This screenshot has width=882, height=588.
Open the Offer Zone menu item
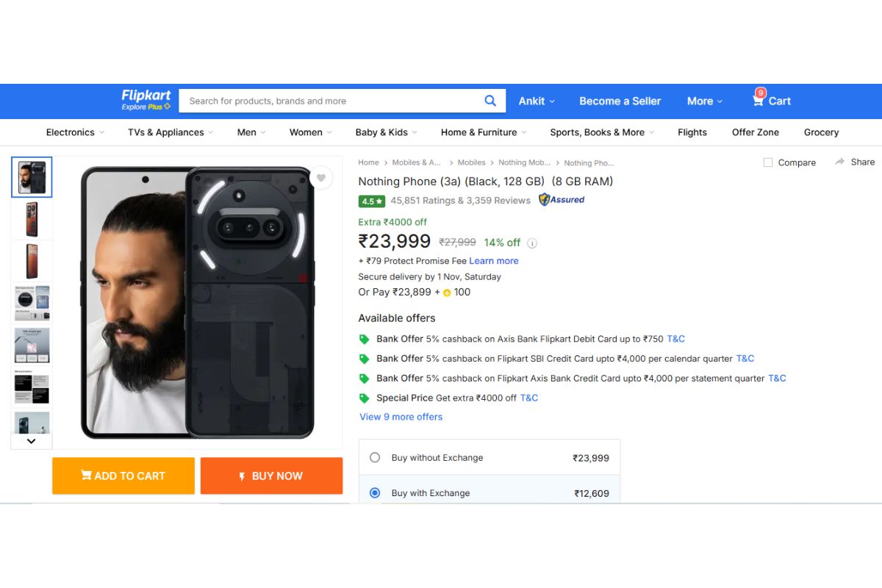tap(755, 132)
